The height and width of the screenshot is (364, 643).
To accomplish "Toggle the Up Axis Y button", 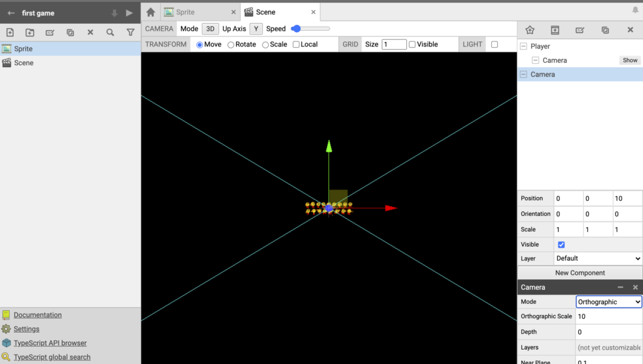I will 256,29.
